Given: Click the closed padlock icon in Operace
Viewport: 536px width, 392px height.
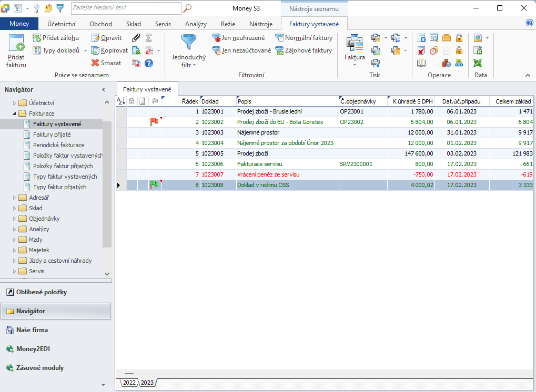Looking at the screenshot, I should [459, 37].
